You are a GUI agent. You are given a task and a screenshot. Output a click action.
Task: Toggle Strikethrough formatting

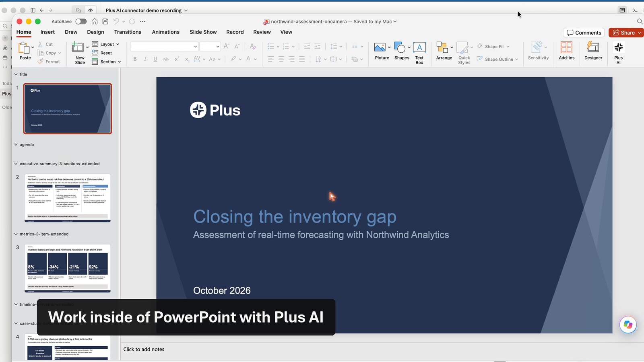point(166,59)
